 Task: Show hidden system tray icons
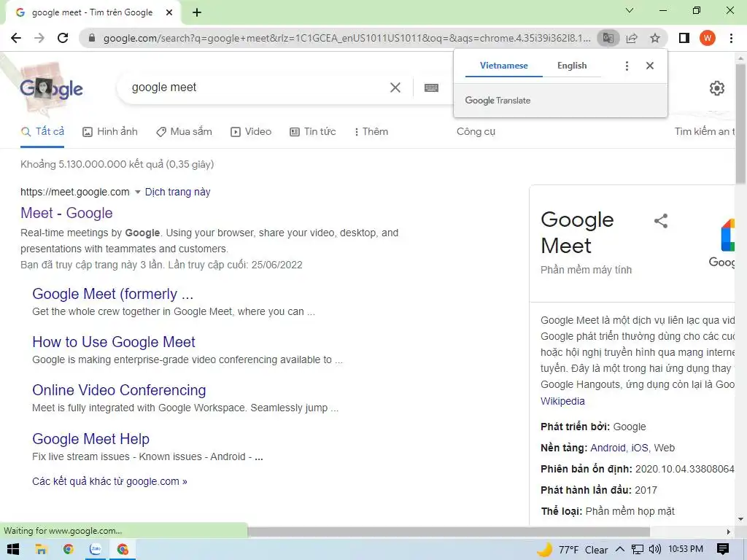pos(620,549)
